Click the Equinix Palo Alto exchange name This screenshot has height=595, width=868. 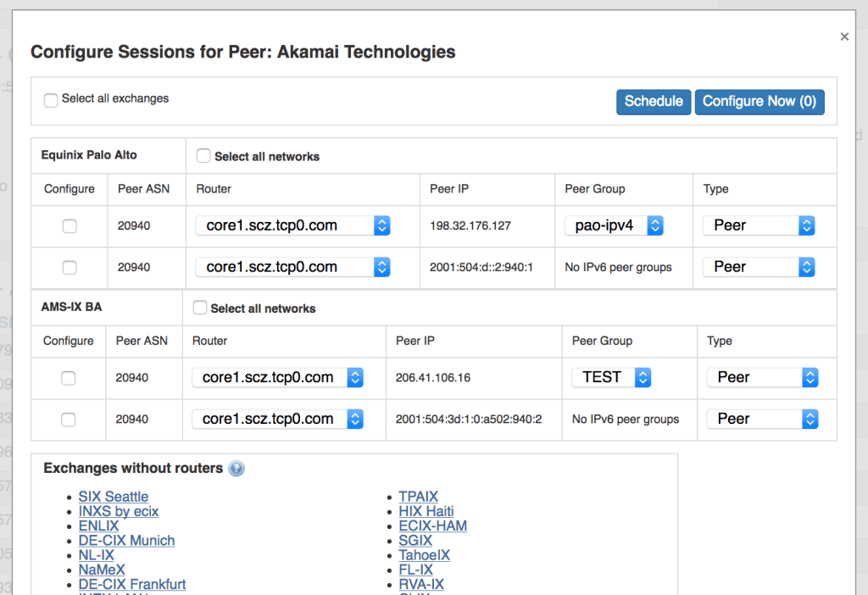(x=89, y=155)
